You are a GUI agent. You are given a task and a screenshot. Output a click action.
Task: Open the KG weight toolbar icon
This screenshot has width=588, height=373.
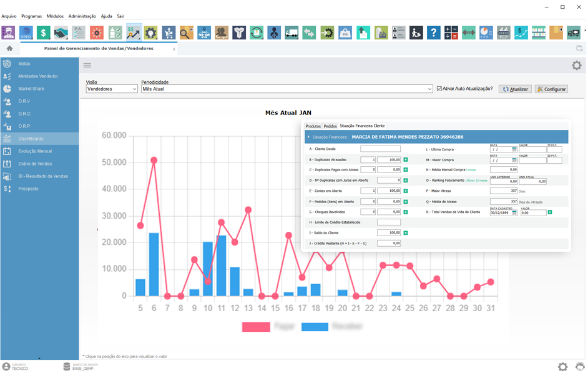point(345,32)
